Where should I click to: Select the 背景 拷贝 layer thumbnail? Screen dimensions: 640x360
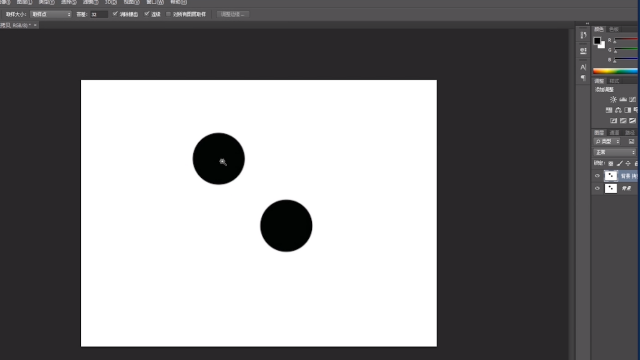(611, 176)
